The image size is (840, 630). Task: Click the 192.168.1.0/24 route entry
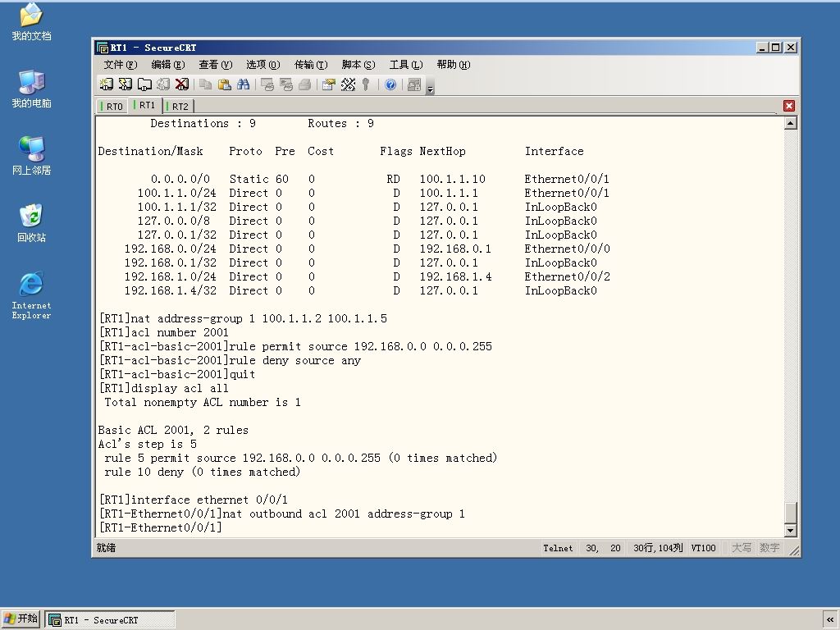point(367,276)
